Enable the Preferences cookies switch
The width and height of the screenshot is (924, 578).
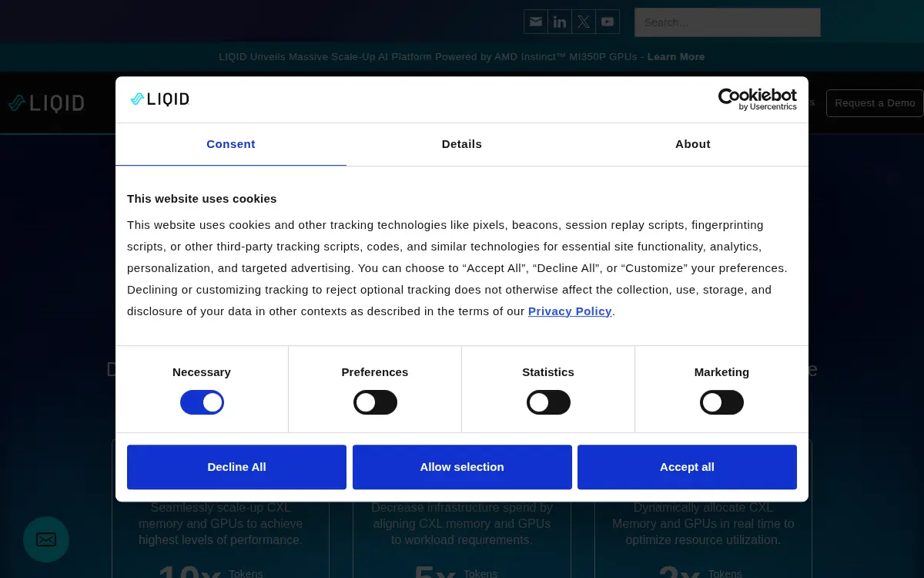tap(375, 402)
